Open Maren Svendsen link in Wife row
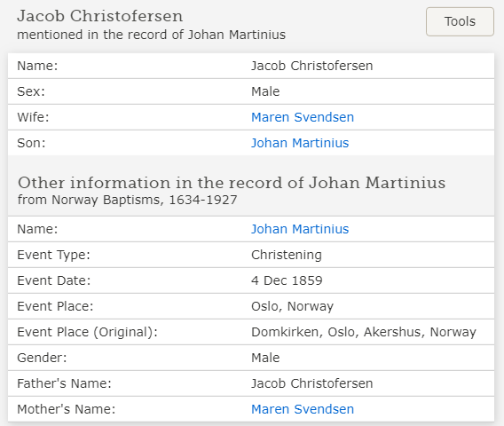The width and height of the screenshot is (504, 426). 303,117
